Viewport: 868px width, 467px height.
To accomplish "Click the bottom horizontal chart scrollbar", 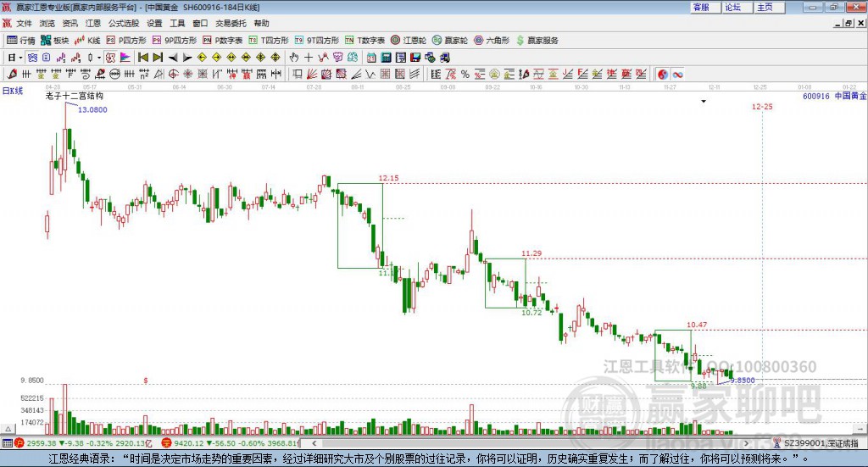I will (531, 443).
